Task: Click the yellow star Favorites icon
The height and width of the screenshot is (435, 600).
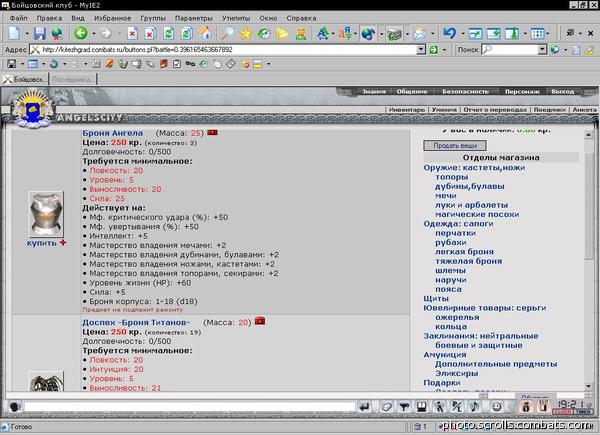Action: [x=246, y=34]
